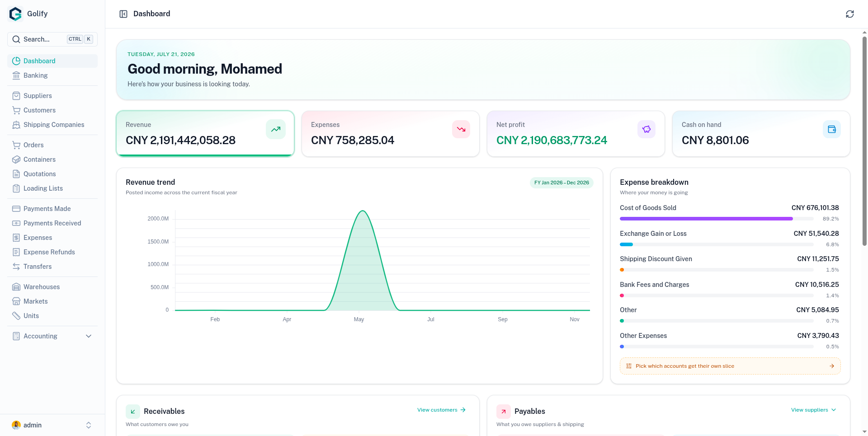Click the Expense Refunds icon

[x=16, y=252]
